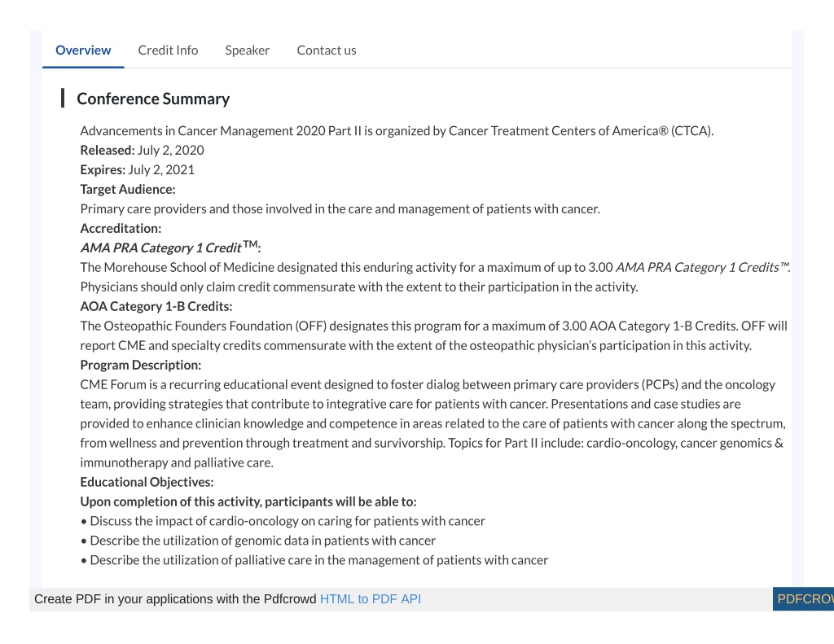This screenshot has width=834, height=644.
Task: Select the Contact us tab
Action: (x=326, y=50)
